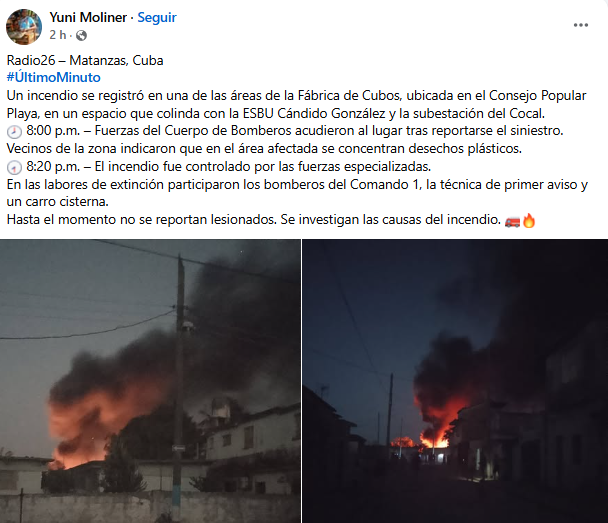Click the fire truck emoji
Screen dimensions: 608x523
pyautogui.click(x=512, y=221)
